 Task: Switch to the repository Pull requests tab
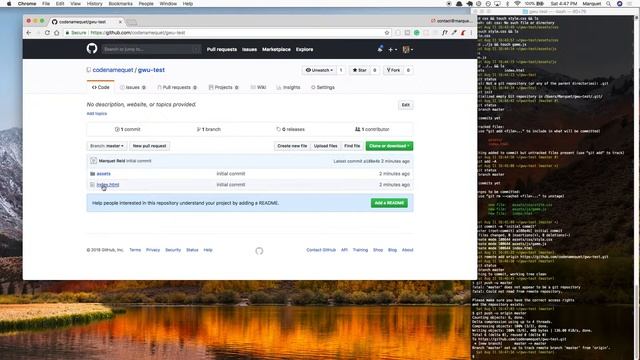177,87
